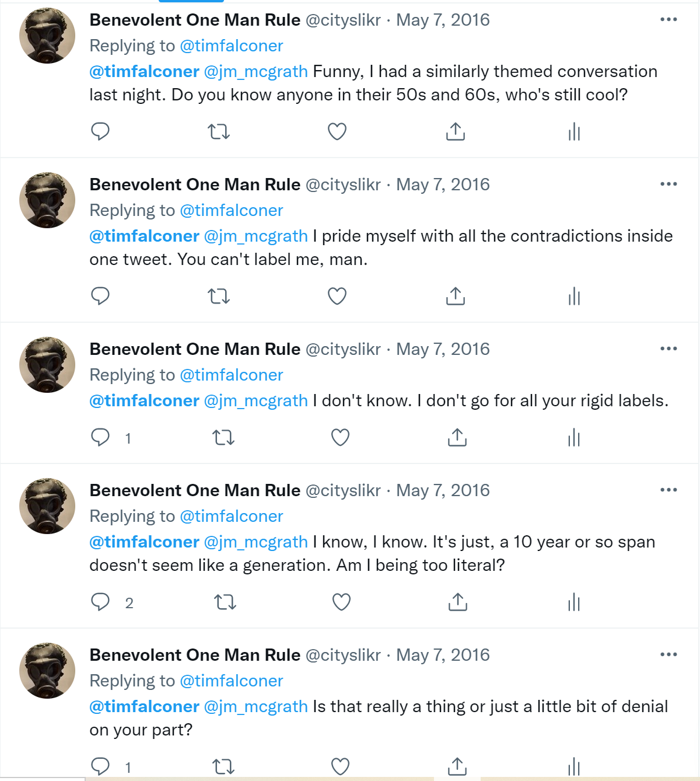Like the 'Am I being too literal?' tweet
The image size is (700, 781).
[x=341, y=602]
